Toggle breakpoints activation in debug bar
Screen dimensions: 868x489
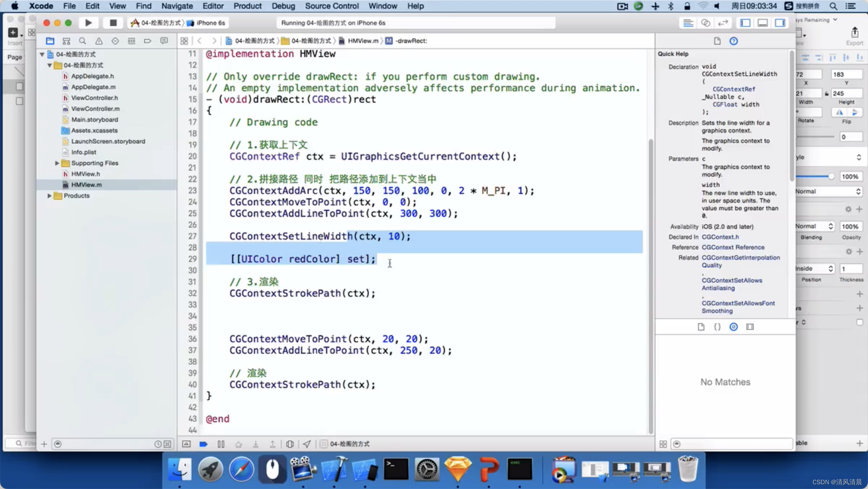(203, 444)
